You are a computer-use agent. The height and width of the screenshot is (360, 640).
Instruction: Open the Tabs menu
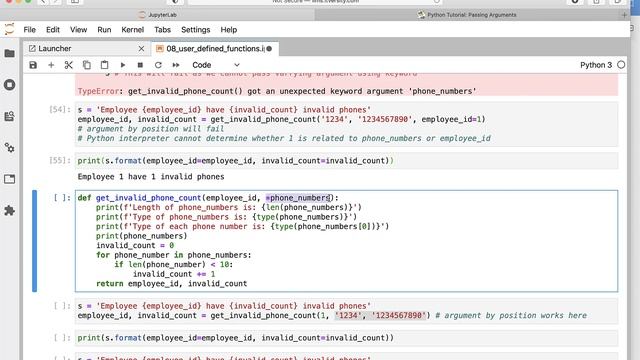click(162, 30)
